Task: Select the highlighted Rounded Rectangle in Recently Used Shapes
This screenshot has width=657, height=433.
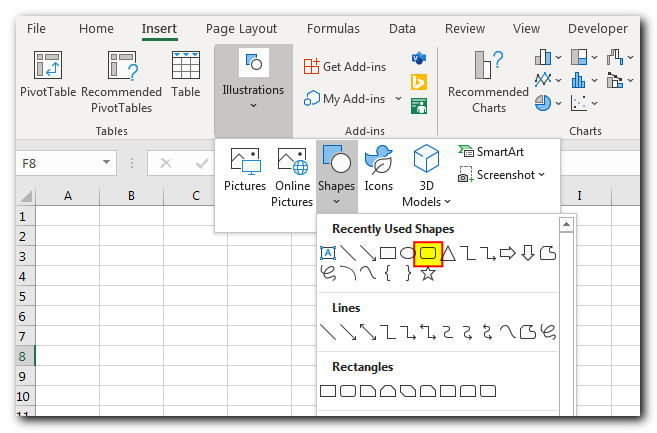Action: [x=428, y=254]
